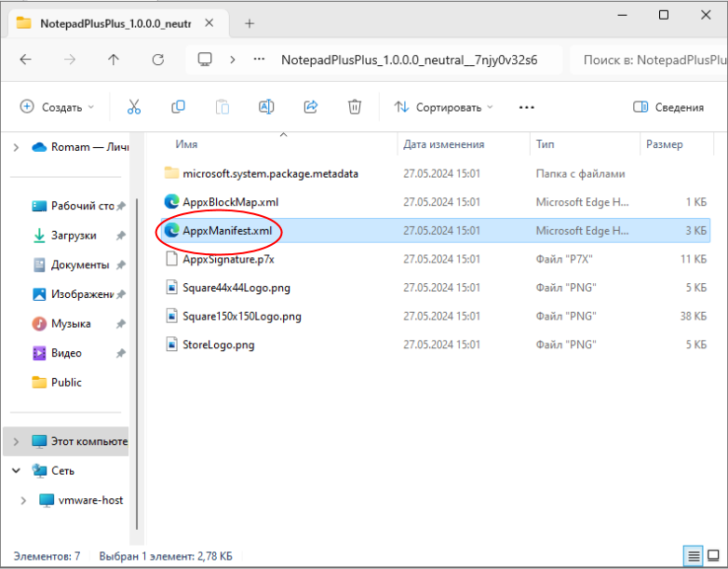Expand the vmware-host tree node
This screenshot has height=569, width=728.
[x=23, y=500]
